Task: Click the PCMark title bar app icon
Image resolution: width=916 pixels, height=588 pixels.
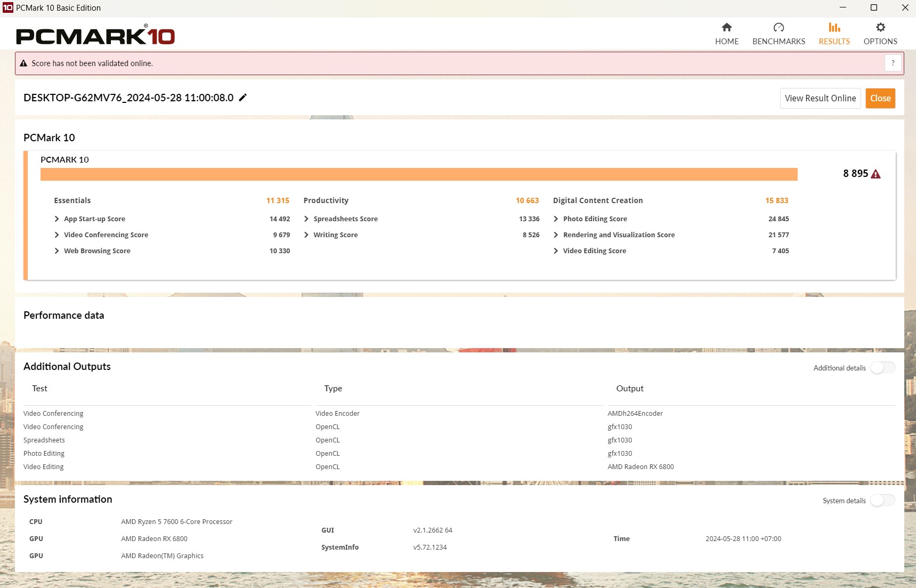Action: click(7, 7)
